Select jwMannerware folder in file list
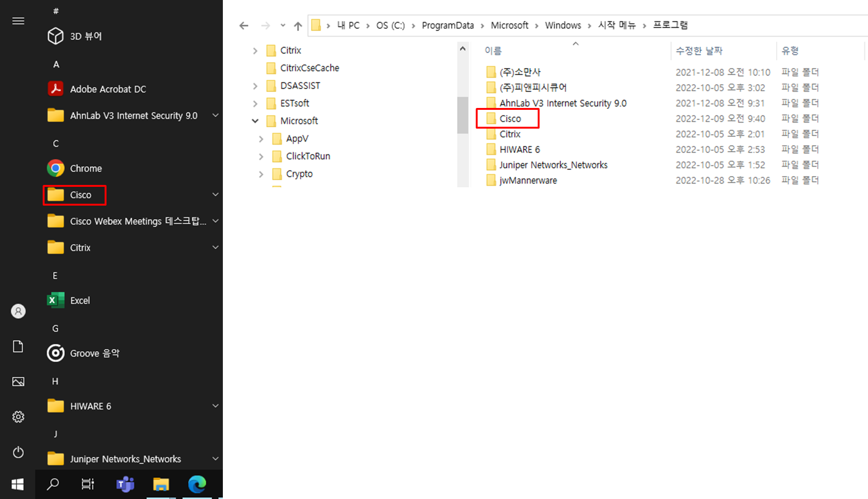This screenshot has height=499, width=868. (521, 180)
